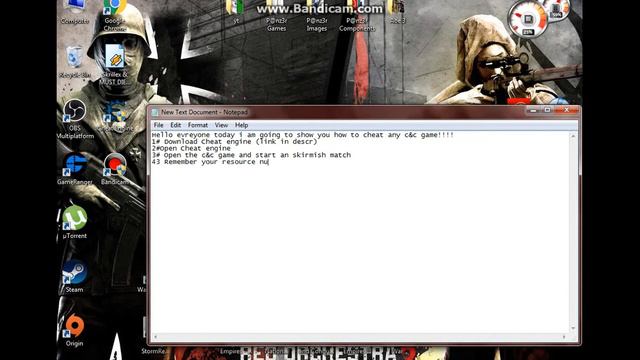Launch Google Chrome from the desktop
Viewport: 640px width, 360px height.
point(115,16)
